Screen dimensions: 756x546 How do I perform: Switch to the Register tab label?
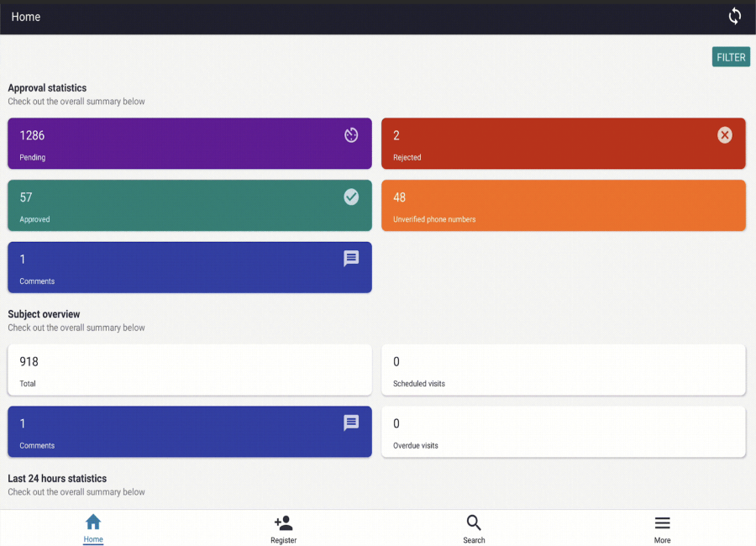(283, 540)
